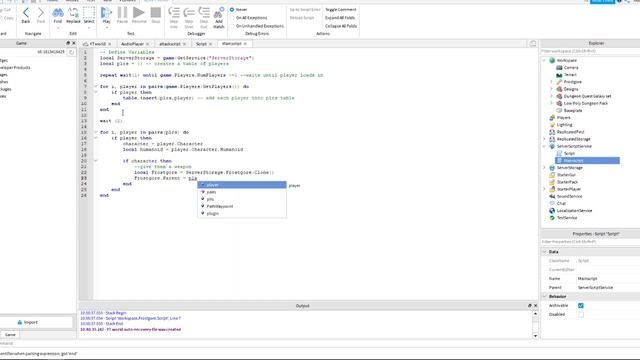Click Expand All Folds
This screenshot has height=360, width=640.
click(340, 18)
